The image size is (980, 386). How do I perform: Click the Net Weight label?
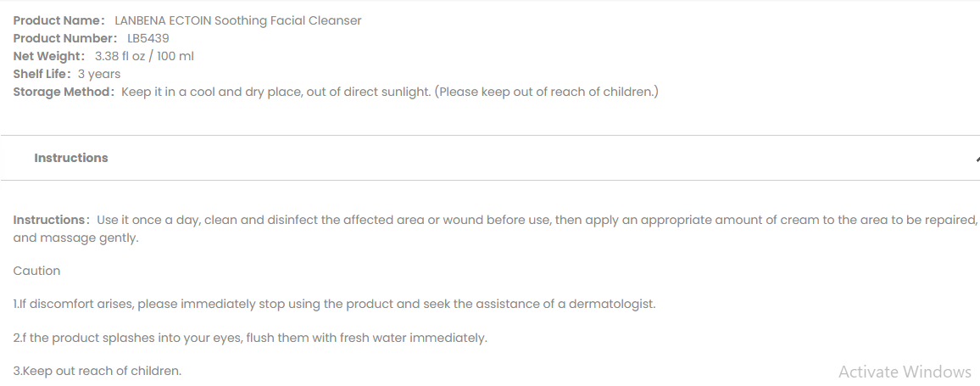click(49, 56)
